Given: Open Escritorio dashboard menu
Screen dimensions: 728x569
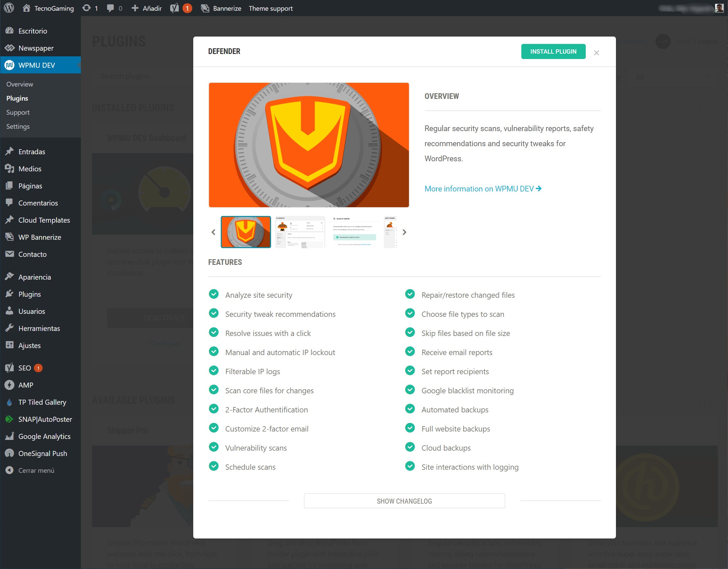Looking at the screenshot, I should 40,31.
